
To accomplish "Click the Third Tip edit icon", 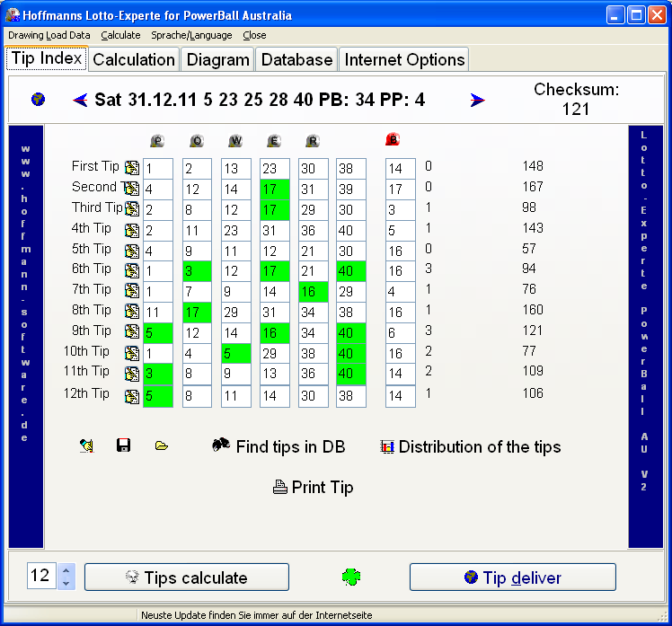I will click(132, 208).
